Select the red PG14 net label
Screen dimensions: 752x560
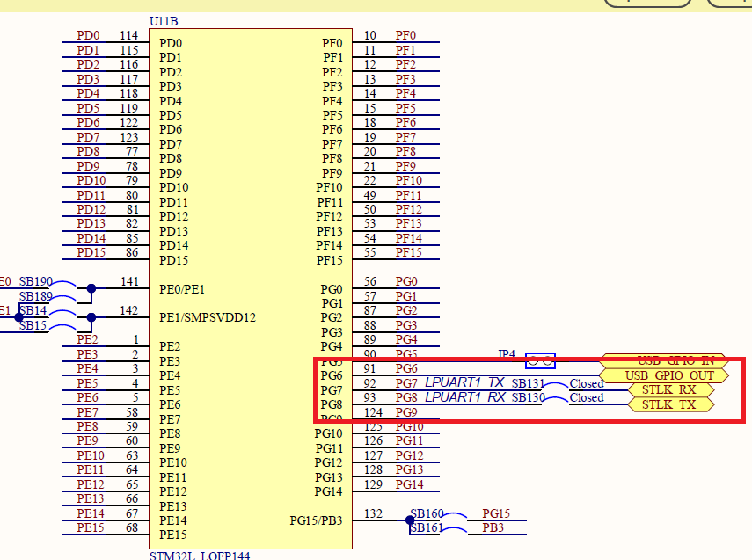(410, 484)
